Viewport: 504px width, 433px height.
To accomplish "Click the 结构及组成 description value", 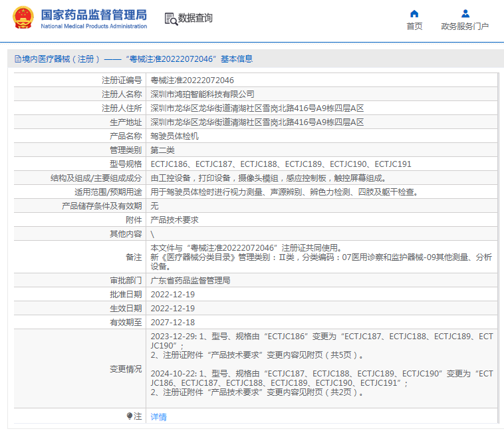I will tap(269, 178).
